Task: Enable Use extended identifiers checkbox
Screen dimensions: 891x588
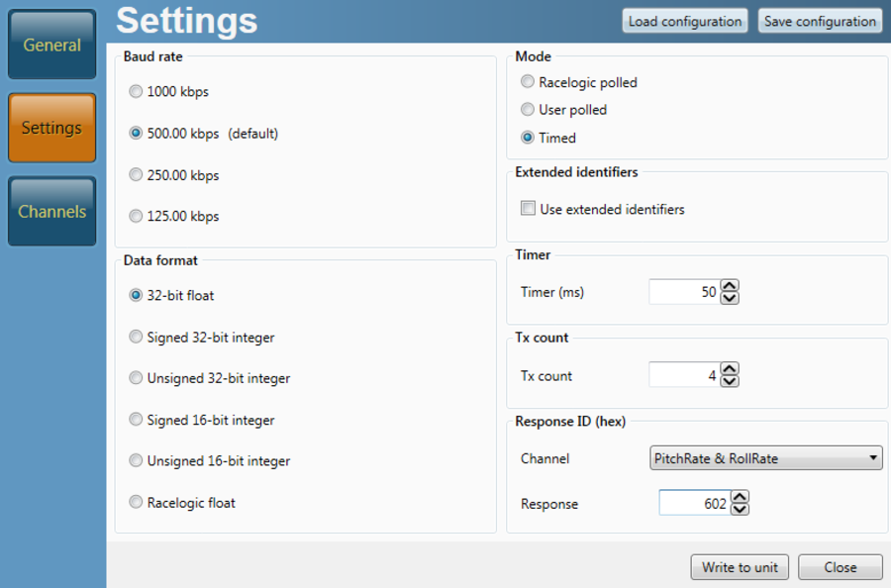Action: click(529, 209)
